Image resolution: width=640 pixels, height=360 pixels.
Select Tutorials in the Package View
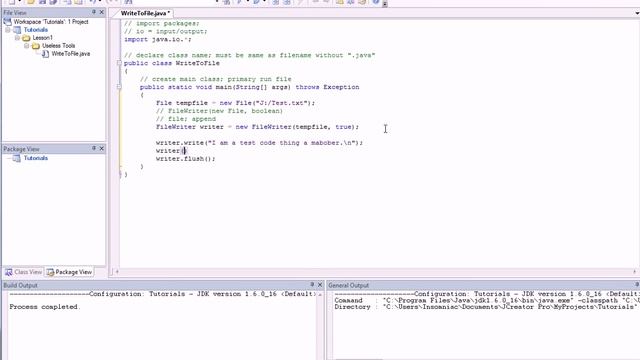pos(36,158)
